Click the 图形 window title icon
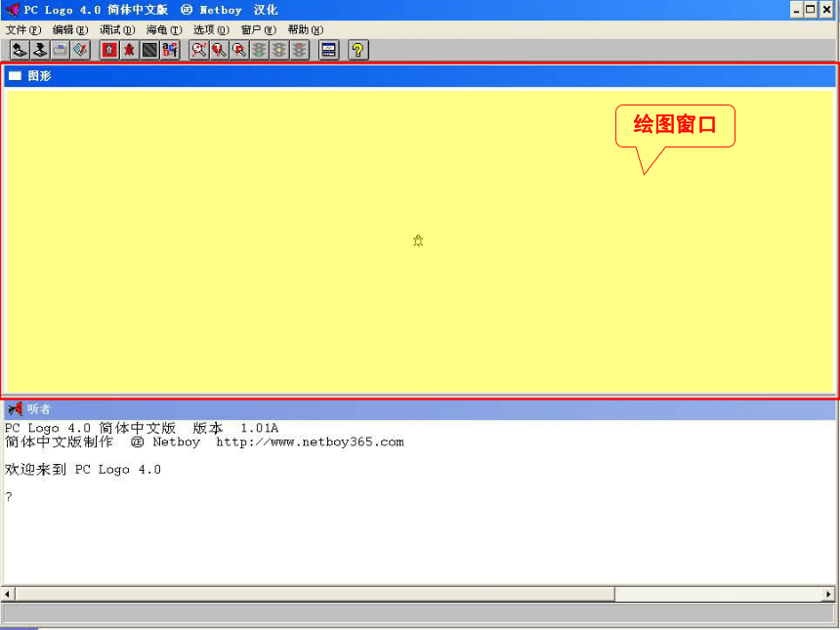 point(15,76)
